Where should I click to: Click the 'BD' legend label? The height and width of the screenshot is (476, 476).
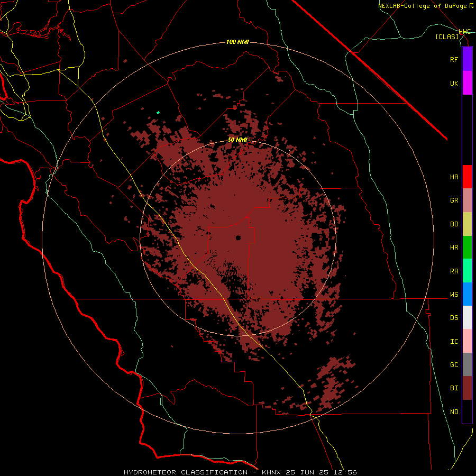[x=454, y=224]
